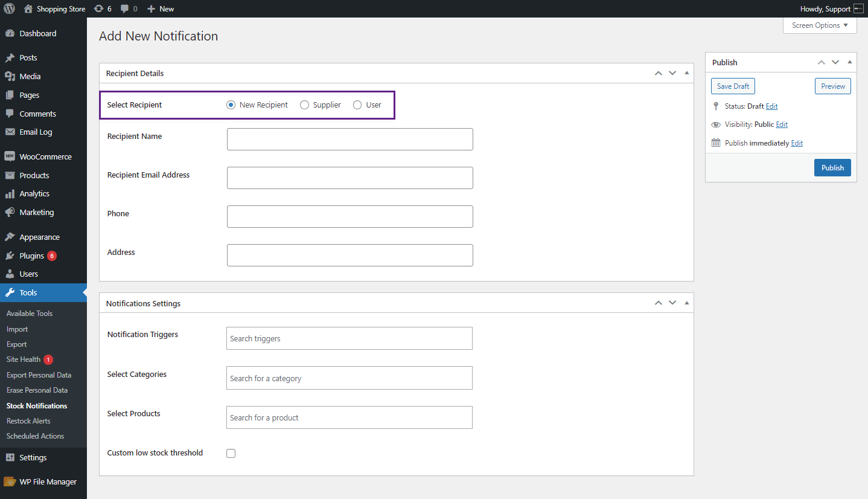Viewport: 868px width, 499px height.
Task: Click the blue Publish button
Action: (x=832, y=167)
